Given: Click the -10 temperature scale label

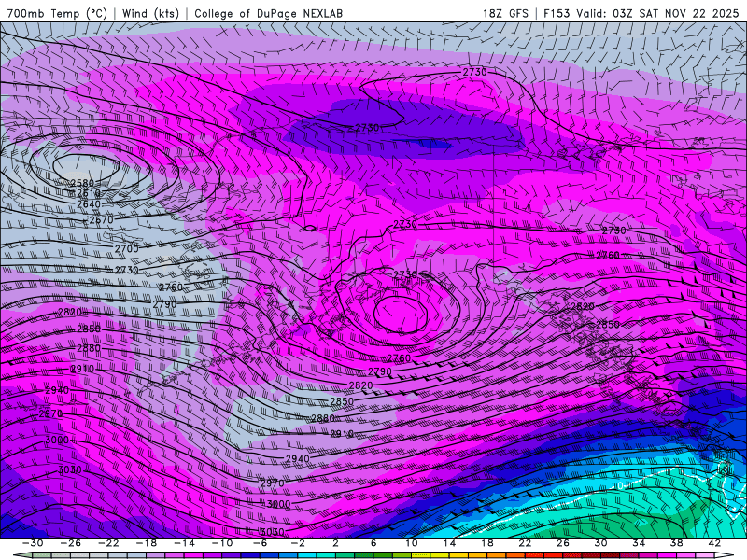Looking at the screenshot, I should click(x=222, y=543).
